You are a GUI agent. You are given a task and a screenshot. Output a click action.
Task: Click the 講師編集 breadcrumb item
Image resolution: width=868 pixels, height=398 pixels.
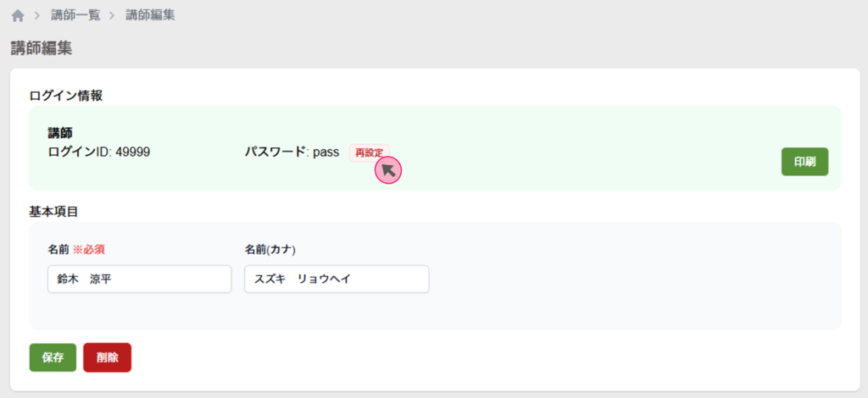pyautogui.click(x=150, y=15)
